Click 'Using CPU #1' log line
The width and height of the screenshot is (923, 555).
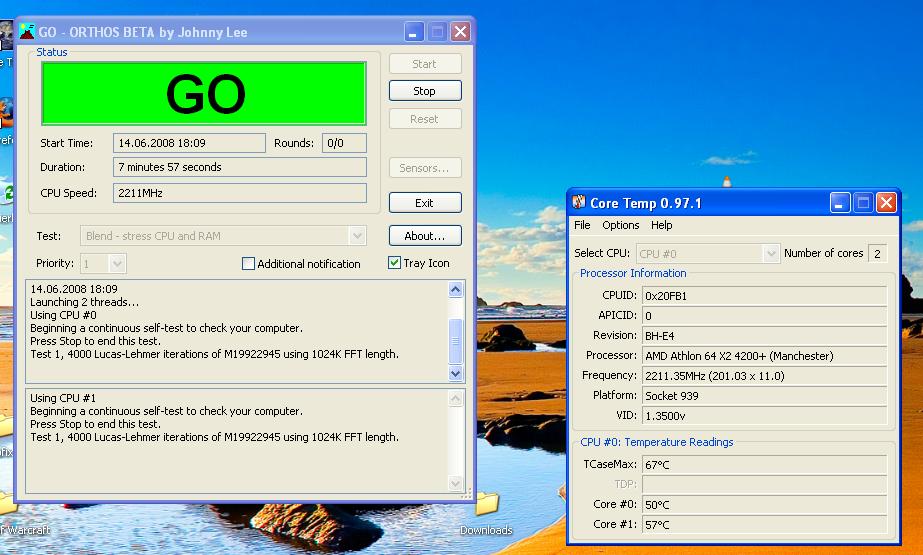63,398
